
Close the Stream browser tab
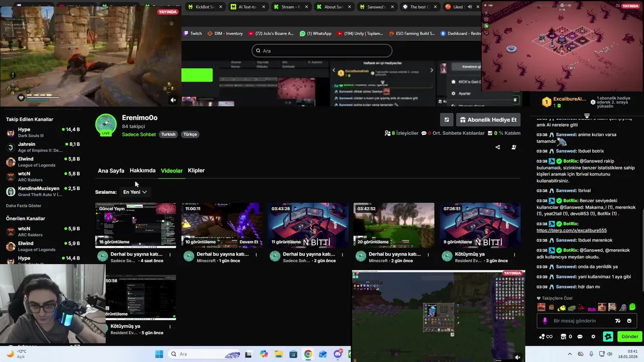point(306,7)
